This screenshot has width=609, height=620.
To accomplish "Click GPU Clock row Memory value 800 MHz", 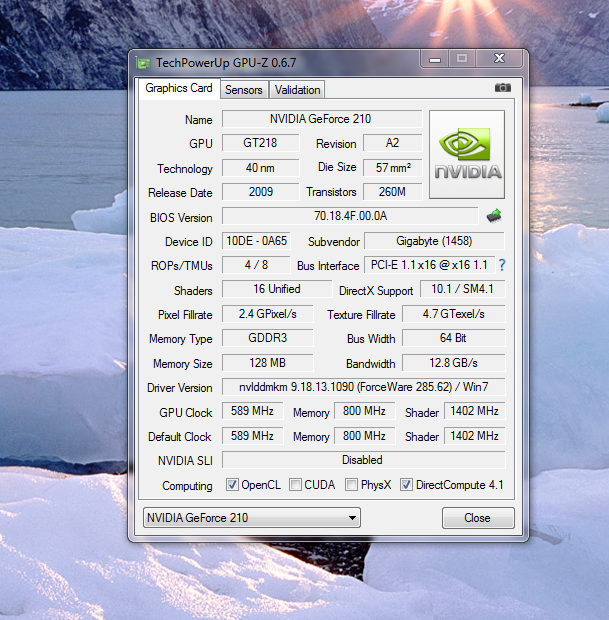I will 364,411.
